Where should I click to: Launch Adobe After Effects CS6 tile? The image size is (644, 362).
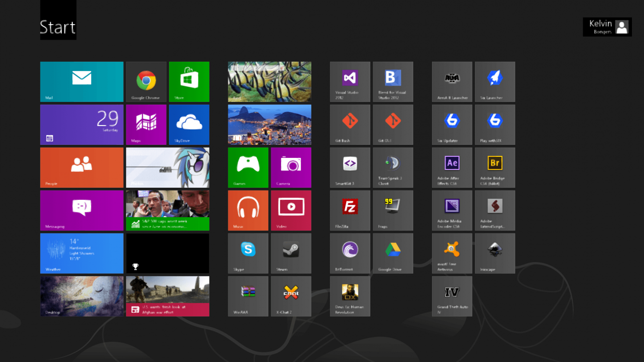point(452,167)
